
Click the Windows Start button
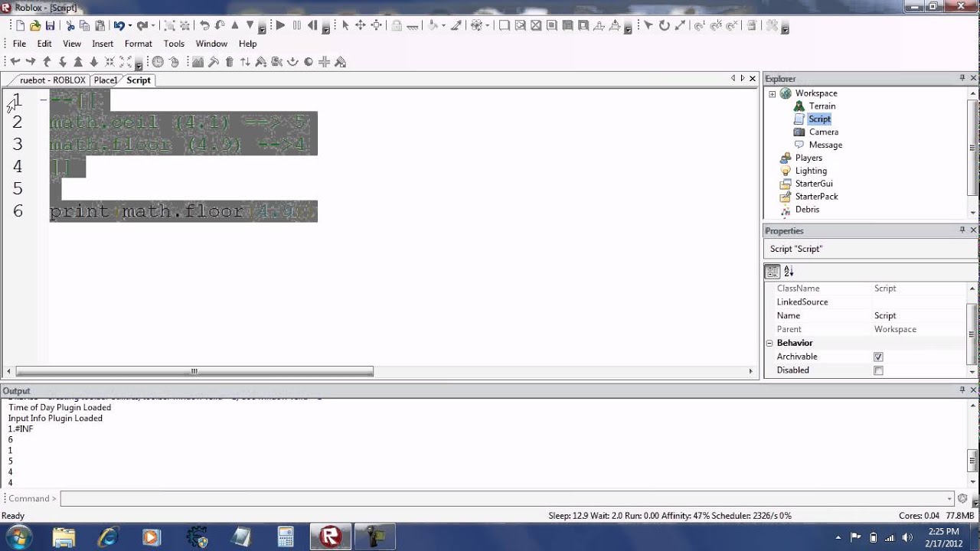[18, 536]
